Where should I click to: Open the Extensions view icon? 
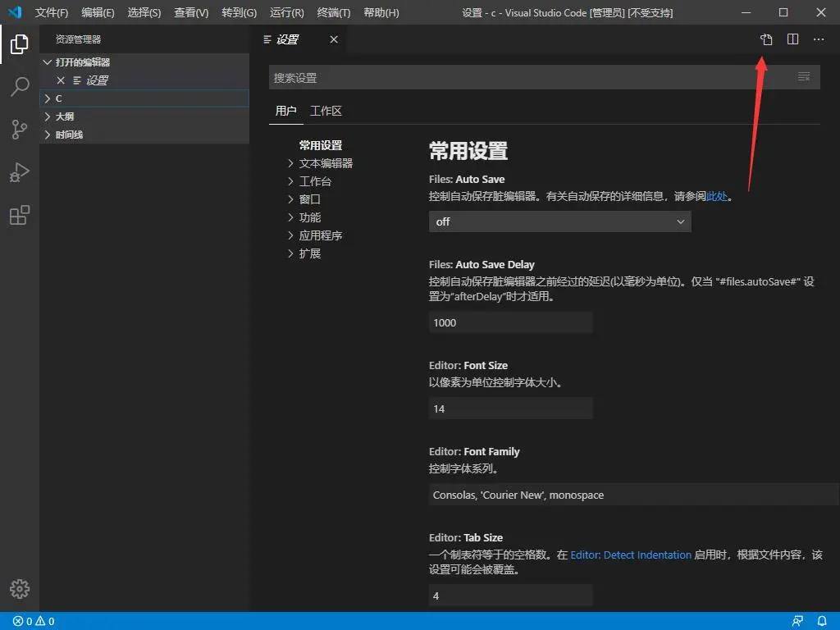pyautogui.click(x=20, y=216)
